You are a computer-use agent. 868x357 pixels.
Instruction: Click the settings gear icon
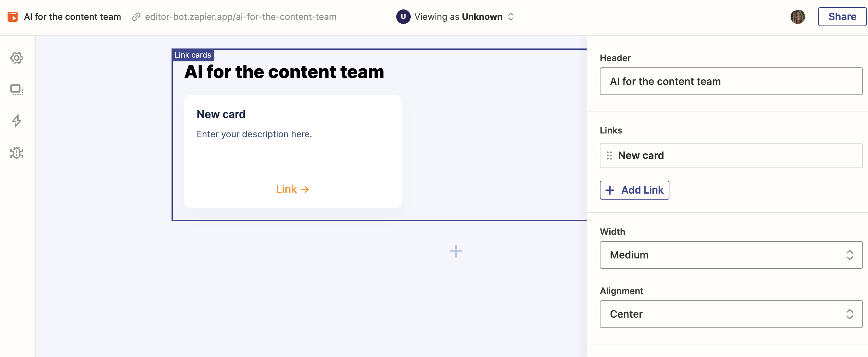pyautogui.click(x=17, y=58)
